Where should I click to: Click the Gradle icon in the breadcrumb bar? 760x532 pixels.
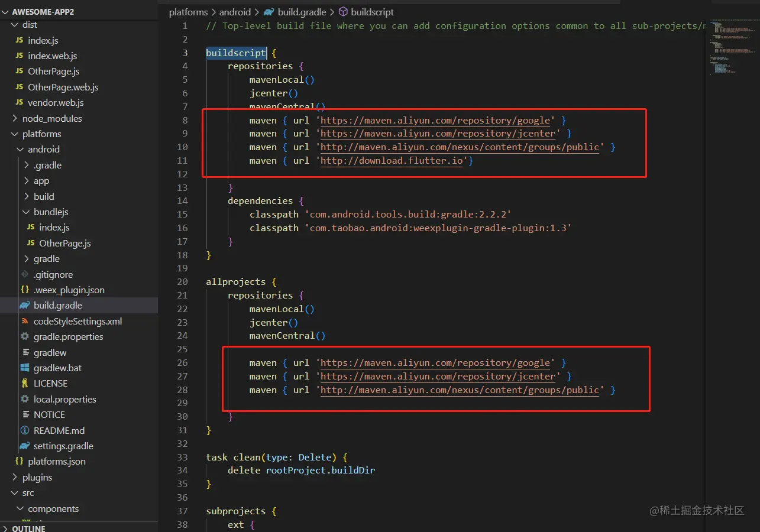click(269, 12)
